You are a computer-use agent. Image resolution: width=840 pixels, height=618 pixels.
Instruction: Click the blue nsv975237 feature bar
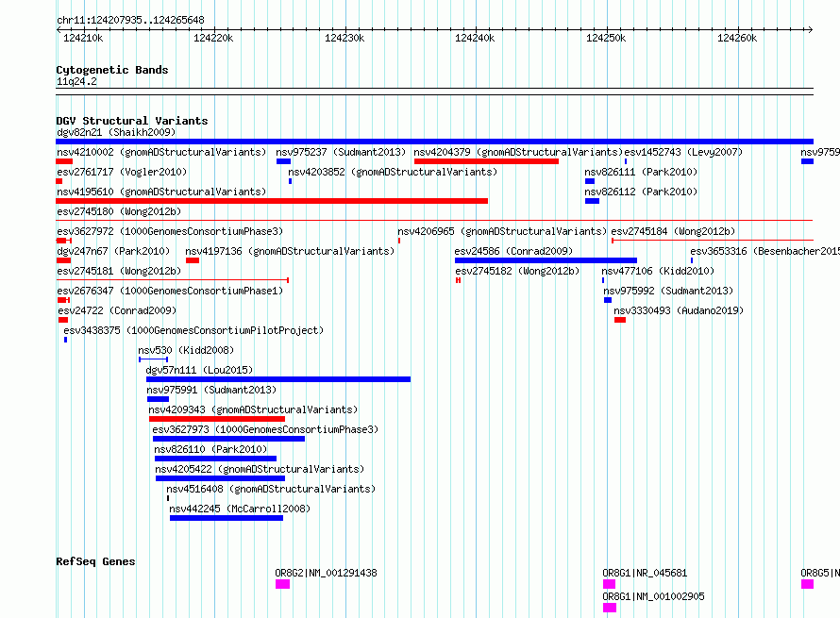283,161
